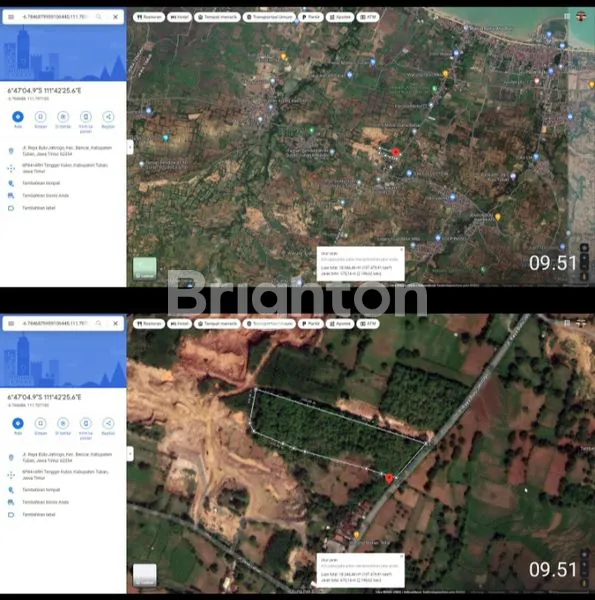Image resolution: width=595 pixels, height=600 pixels.
Task: Click search magnifier in wide-area map view
Action: pos(99,17)
